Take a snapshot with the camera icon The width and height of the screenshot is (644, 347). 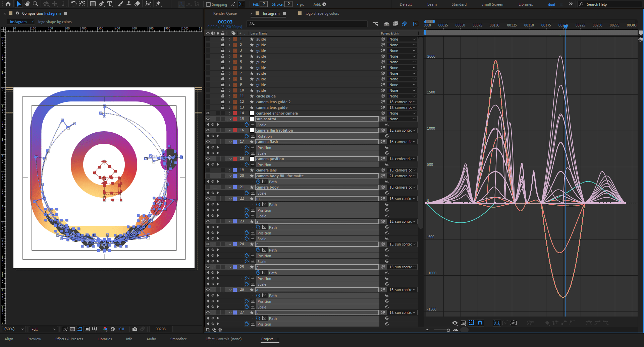[135, 329]
